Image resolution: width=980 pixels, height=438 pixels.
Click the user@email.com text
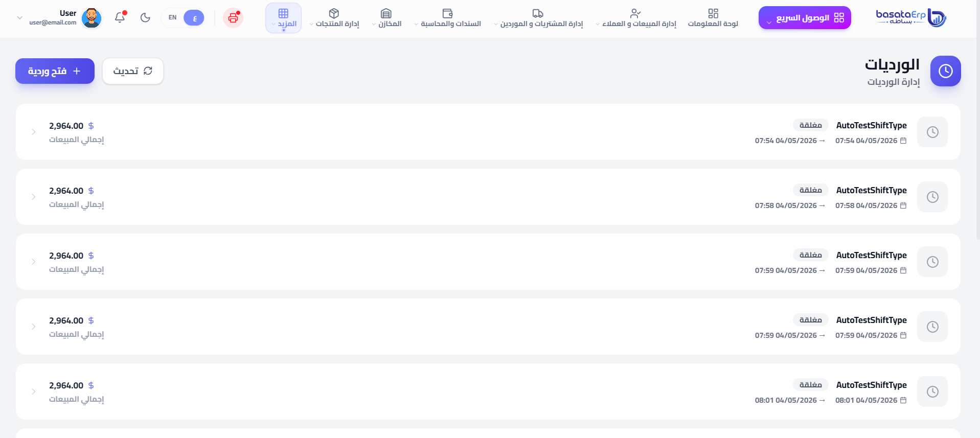[53, 22]
